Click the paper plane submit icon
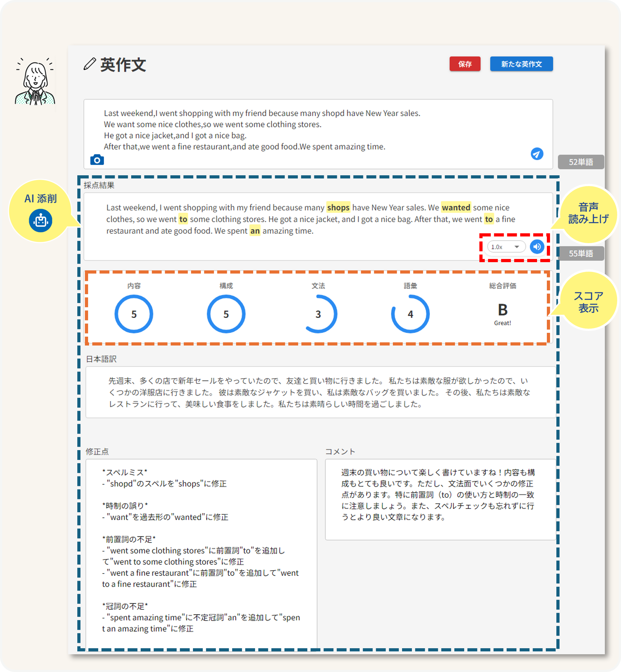Screen dimensions: 621x672 click(537, 154)
